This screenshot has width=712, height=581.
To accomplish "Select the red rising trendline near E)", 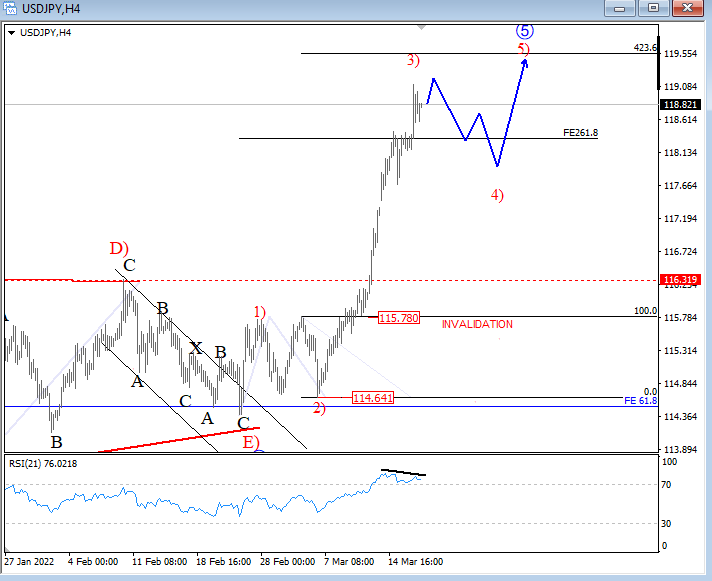I will pyautogui.click(x=178, y=439).
